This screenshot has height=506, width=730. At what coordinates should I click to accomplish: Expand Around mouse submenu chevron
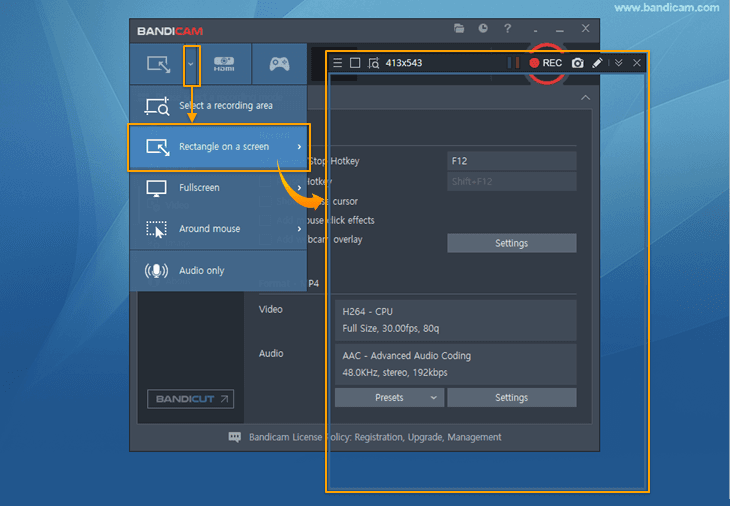coord(299,229)
